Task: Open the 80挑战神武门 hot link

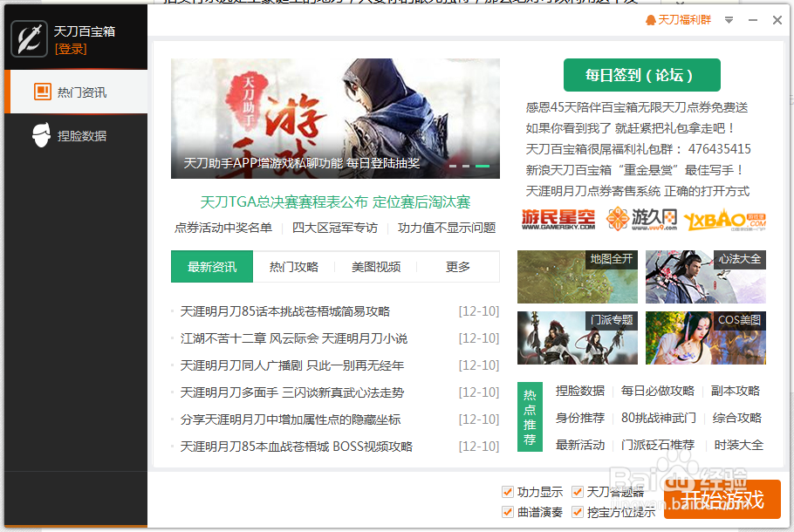Action: coord(658,418)
